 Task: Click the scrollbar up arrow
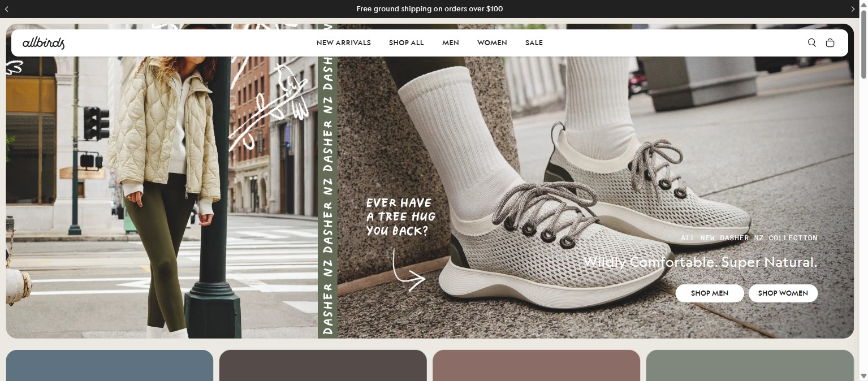(863, 5)
